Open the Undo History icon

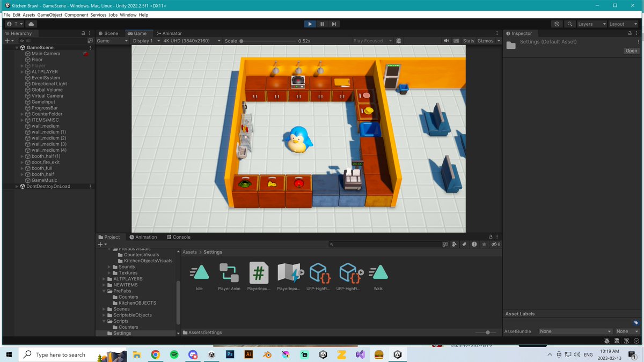click(x=557, y=24)
